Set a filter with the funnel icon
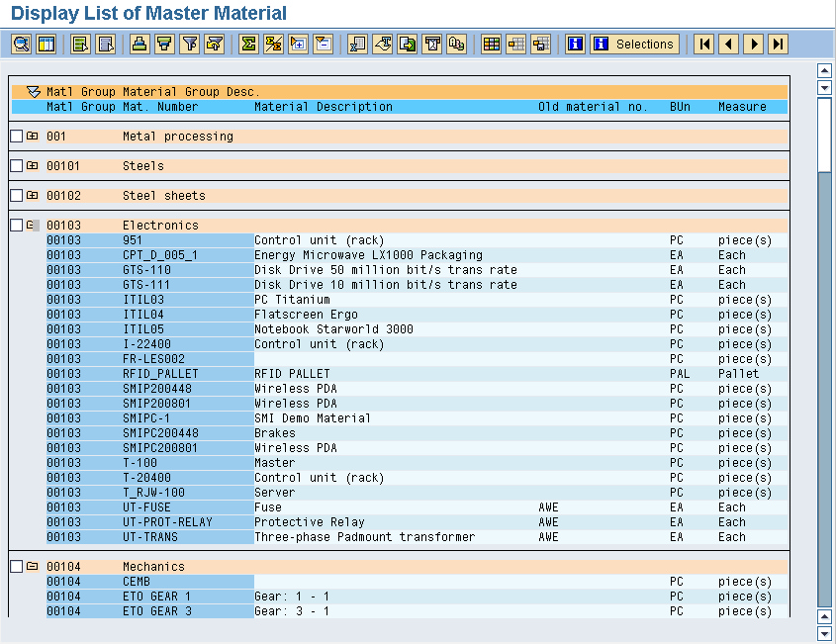 pyautogui.click(x=190, y=44)
